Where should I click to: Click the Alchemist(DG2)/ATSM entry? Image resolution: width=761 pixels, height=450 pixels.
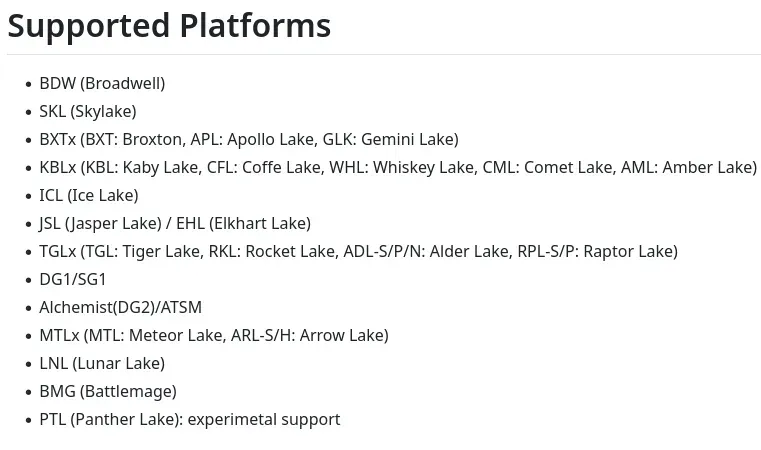pos(120,308)
